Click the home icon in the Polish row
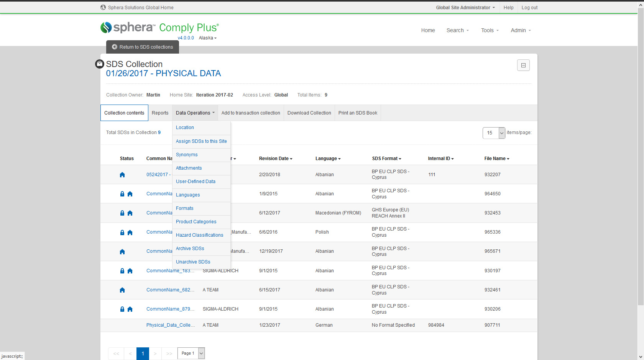This screenshot has width=644, height=360. click(x=130, y=232)
